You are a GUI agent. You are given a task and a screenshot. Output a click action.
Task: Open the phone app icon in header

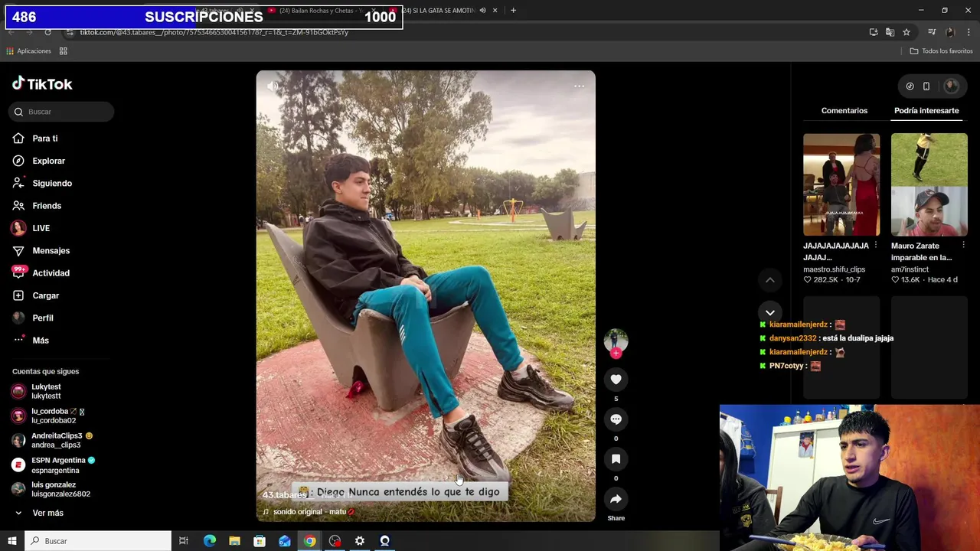pos(926,86)
